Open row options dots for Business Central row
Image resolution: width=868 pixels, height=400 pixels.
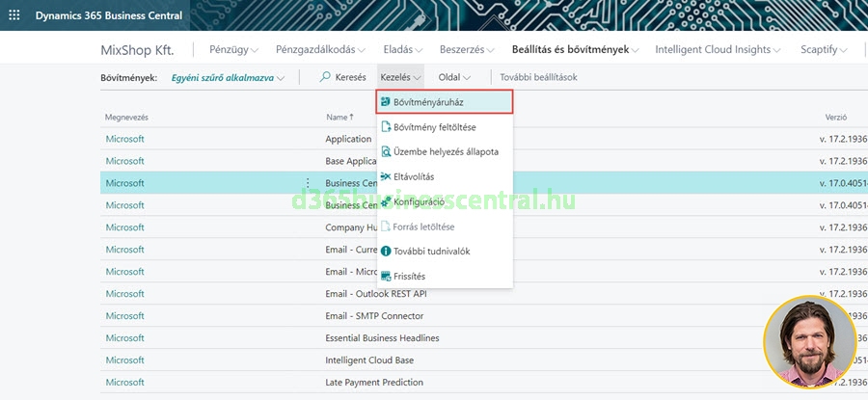point(309,183)
